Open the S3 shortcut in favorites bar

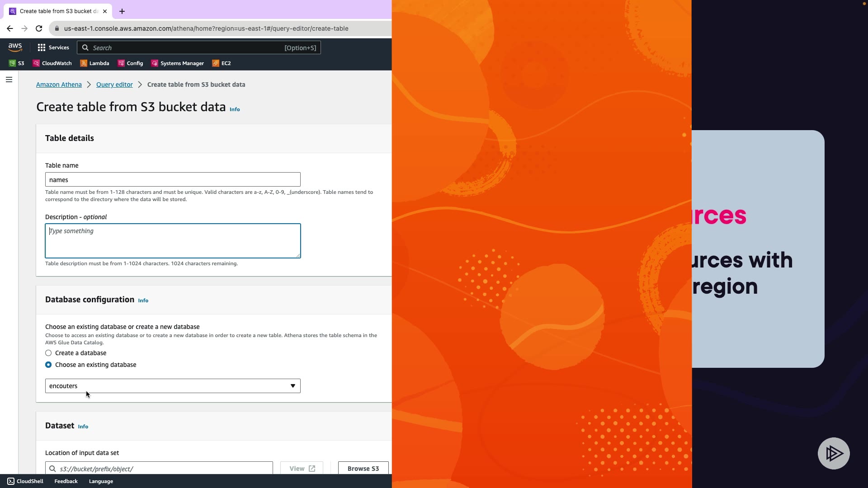pos(17,63)
